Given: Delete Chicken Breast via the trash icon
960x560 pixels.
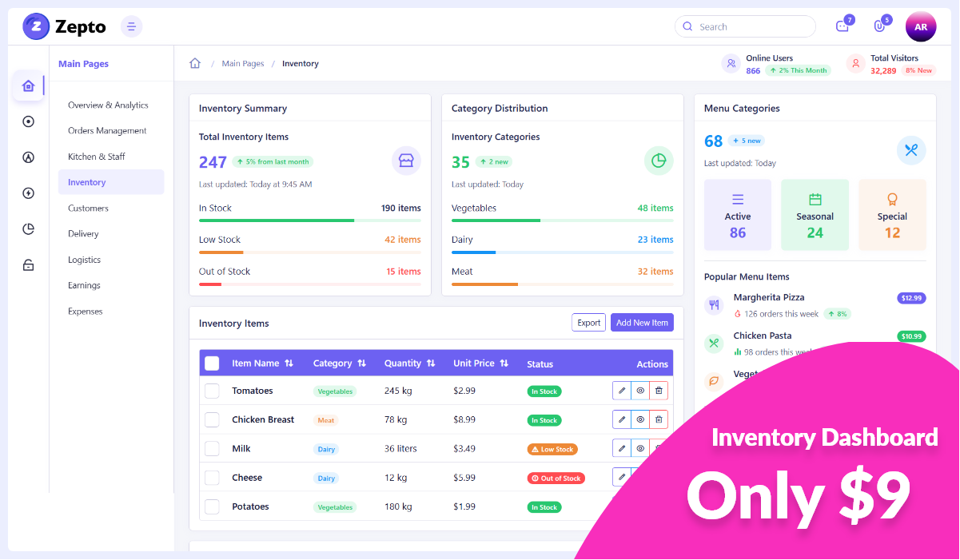Looking at the screenshot, I should [659, 419].
